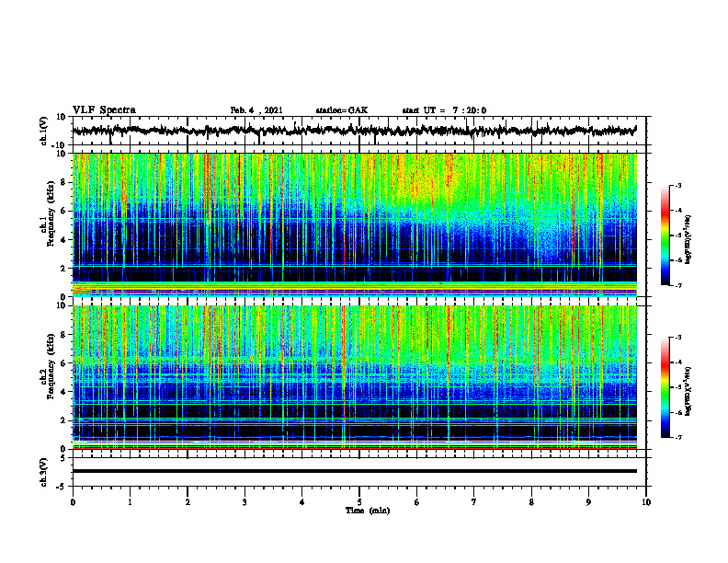
Task: Click the 2 minute time axis tick
Action: (188, 502)
